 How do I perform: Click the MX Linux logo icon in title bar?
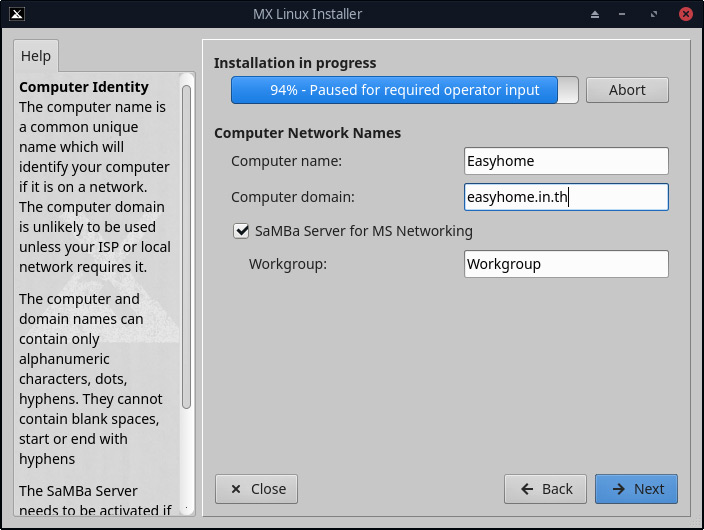17,14
